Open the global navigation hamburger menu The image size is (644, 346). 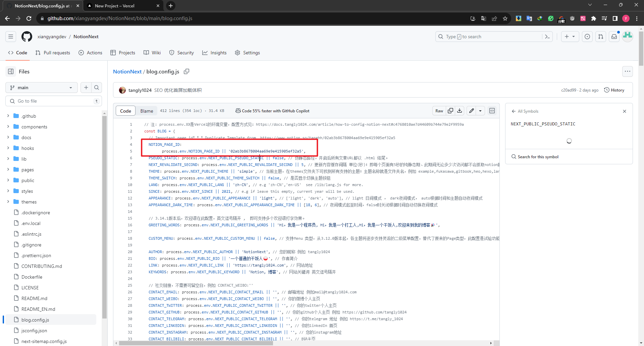point(11,37)
